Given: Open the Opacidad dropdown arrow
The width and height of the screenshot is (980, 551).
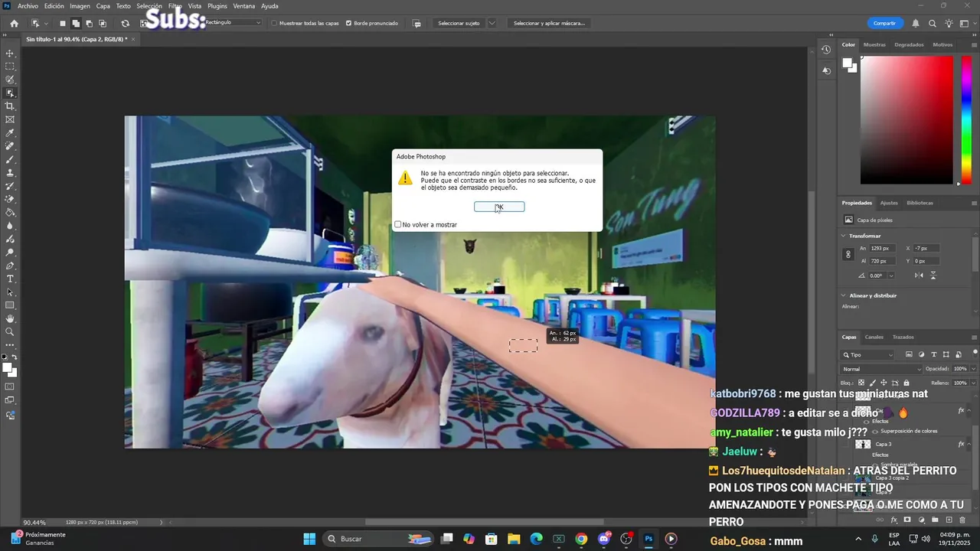Looking at the screenshot, I should click(972, 369).
